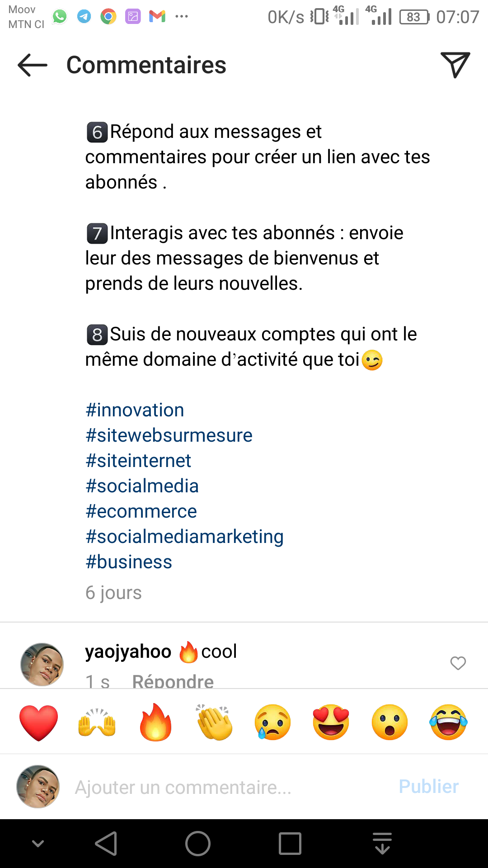Viewport: 488px width, 868px height.
Task: Tap Répondre under yaojyahoo's comment
Action: [x=173, y=681]
